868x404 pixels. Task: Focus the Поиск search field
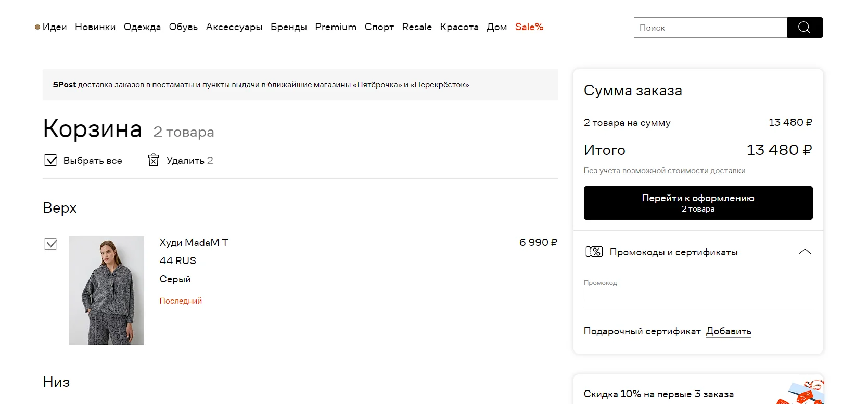pos(710,28)
